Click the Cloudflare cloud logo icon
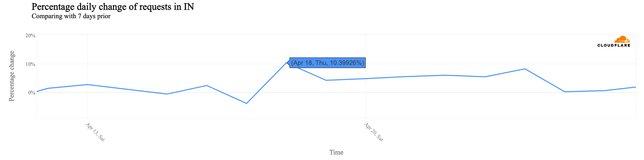The width and height of the screenshot is (644, 160). 622,39
